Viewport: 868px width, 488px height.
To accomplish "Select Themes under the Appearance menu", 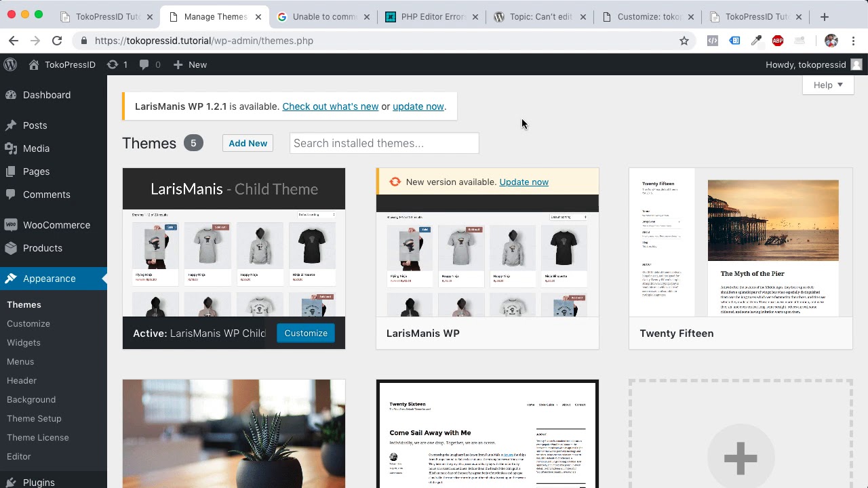I will coord(24,304).
